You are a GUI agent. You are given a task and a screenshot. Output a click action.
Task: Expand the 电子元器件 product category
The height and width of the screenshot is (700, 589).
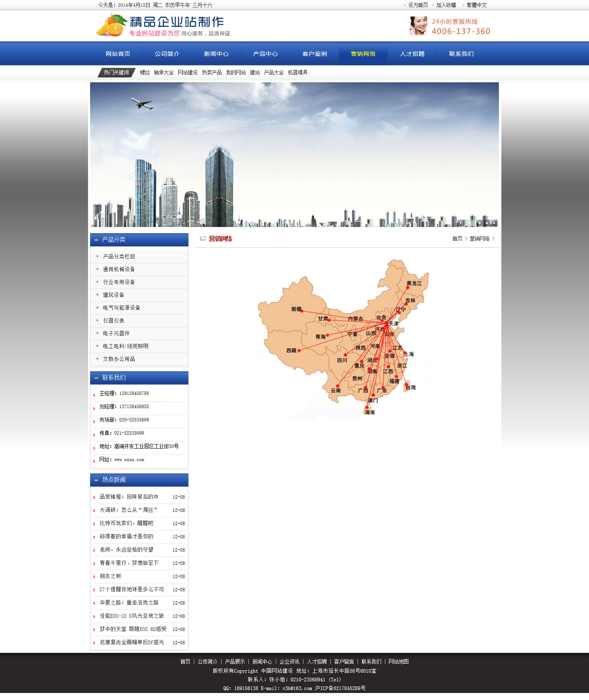(116, 333)
